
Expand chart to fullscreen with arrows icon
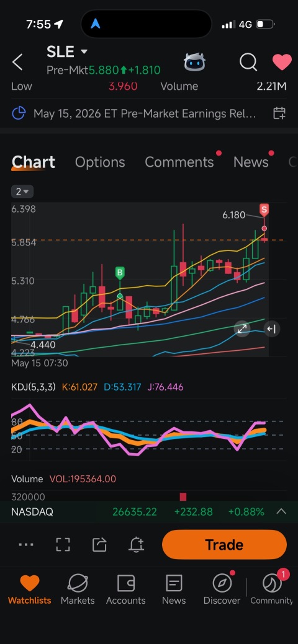coord(242,329)
